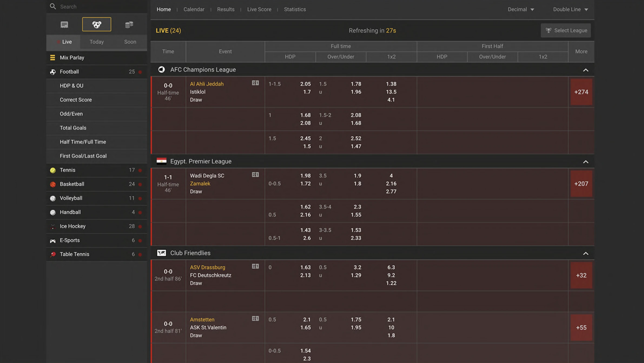Open the Statistics menu item
The image size is (644, 363).
click(295, 9)
